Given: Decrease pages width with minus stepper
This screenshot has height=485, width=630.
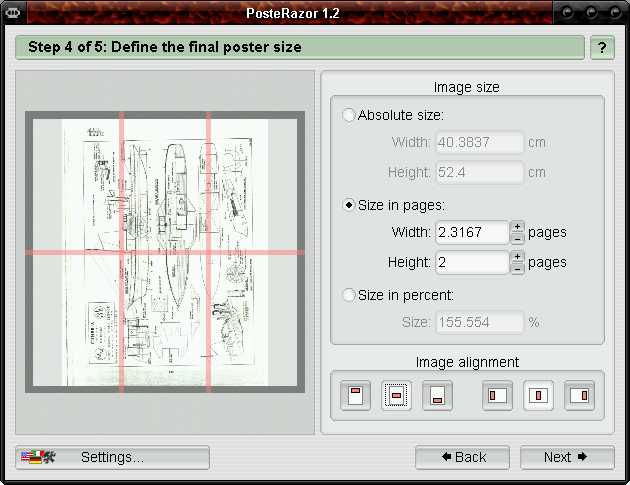Looking at the screenshot, I should [x=517, y=238].
